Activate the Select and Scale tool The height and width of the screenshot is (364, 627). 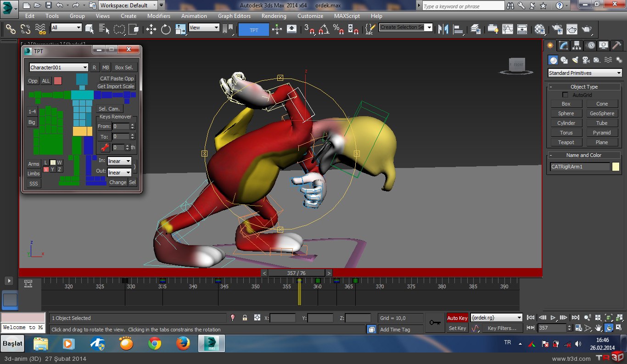pos(180,29)
